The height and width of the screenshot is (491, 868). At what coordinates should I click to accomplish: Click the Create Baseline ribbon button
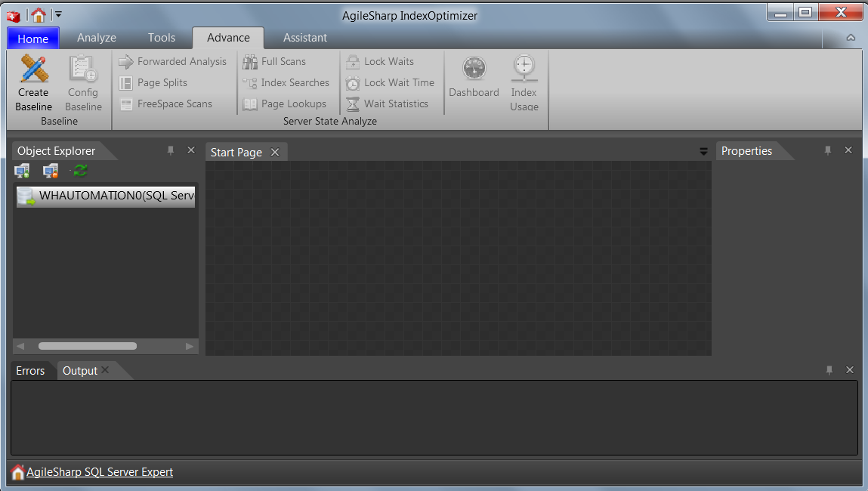[33, 83]
